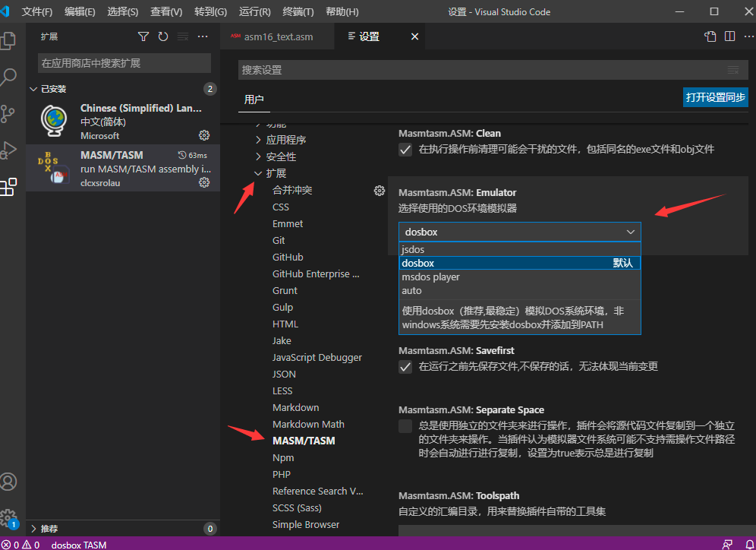
Task: Open the Emulator dosbox dropdown
Action: coord(520,232)
